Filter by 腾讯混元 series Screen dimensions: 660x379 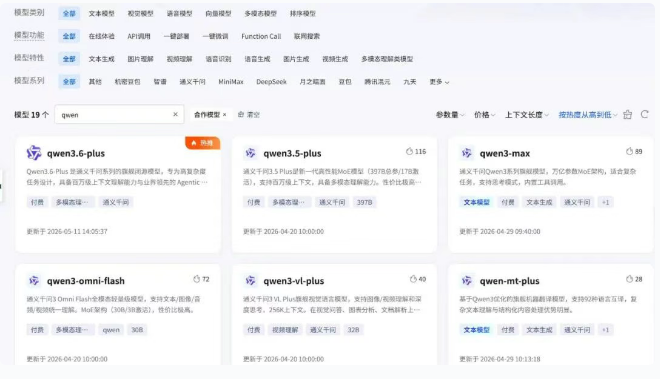(377, 82)
